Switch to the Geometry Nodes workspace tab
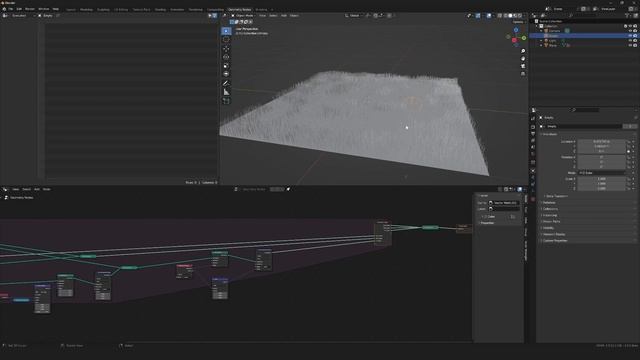 pyautogui.click(x=240, y=9)
